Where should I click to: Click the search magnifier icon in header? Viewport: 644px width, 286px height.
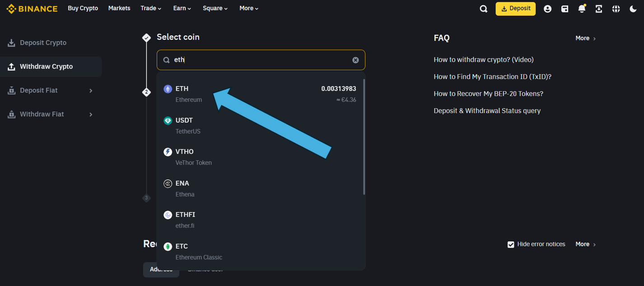pos(483,9)
